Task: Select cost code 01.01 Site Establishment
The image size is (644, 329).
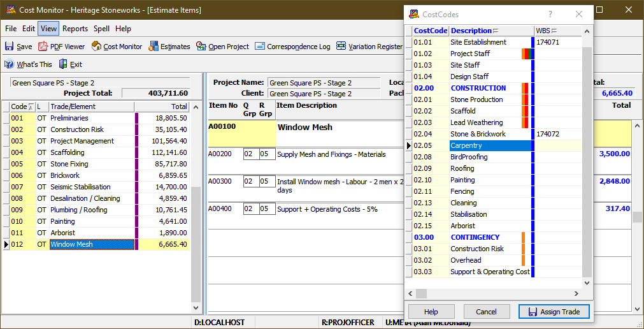Action: (x=493, y=42)
